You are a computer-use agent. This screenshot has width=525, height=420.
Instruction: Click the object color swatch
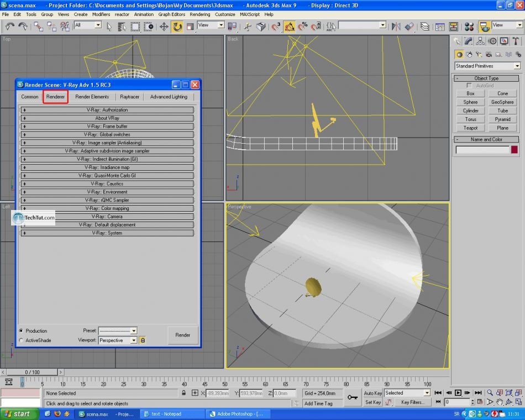tap(514, 150)
